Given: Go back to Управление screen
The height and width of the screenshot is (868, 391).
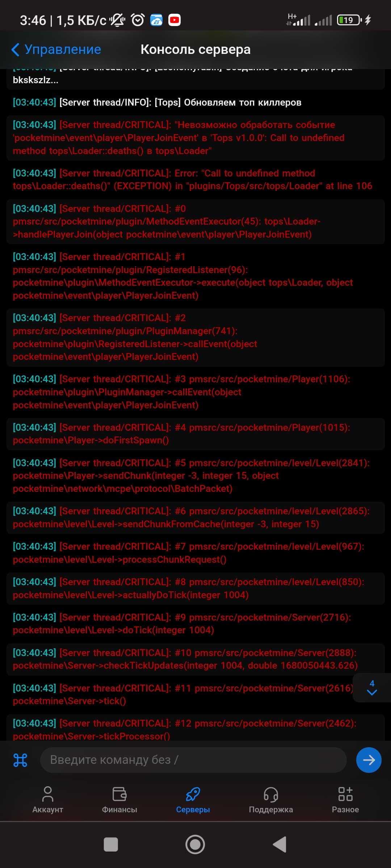Looking at the screenshot, I should pyautogui.click(x=56, y=50).
